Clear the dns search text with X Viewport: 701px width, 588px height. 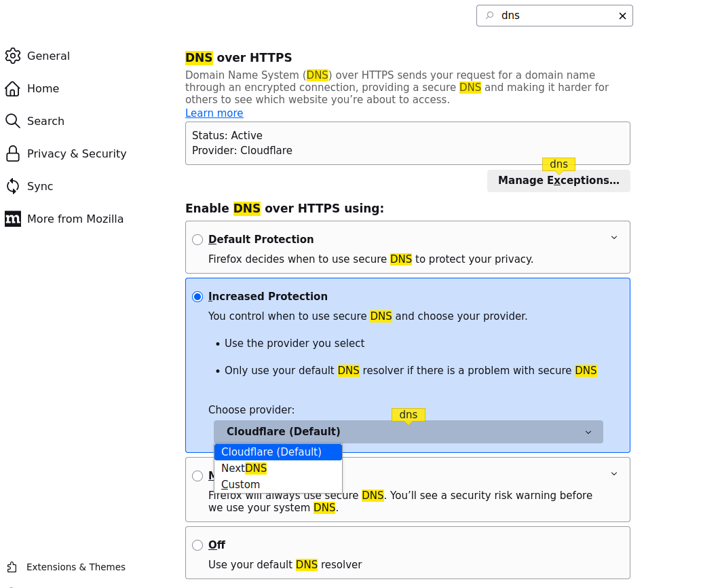click(622, 16)
